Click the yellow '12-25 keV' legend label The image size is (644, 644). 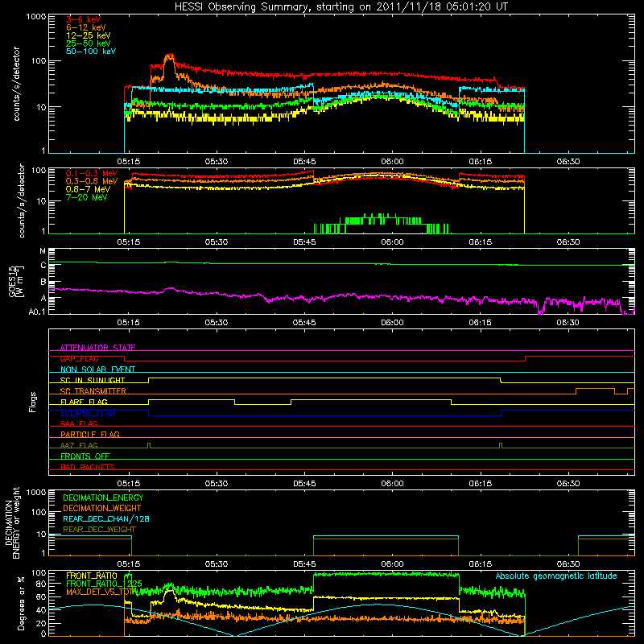(x=89, y=35)
